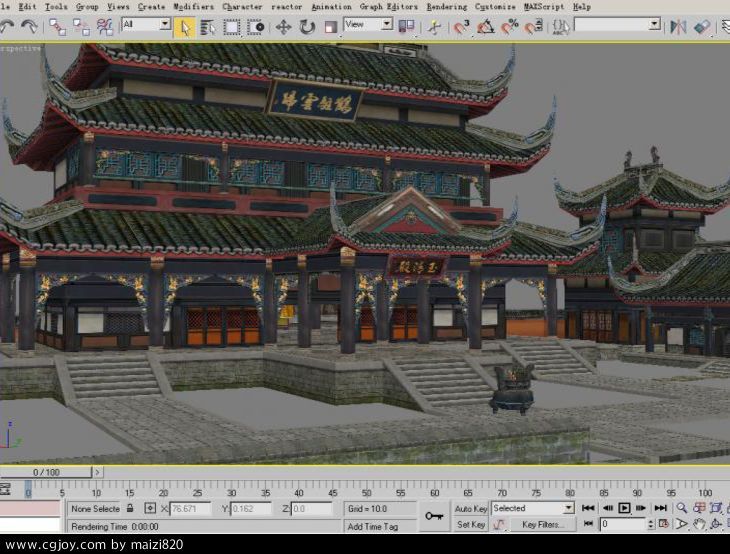Activate the Select and Rotate tool
This screenshot has width=730, height=554.
coord(307,27)
